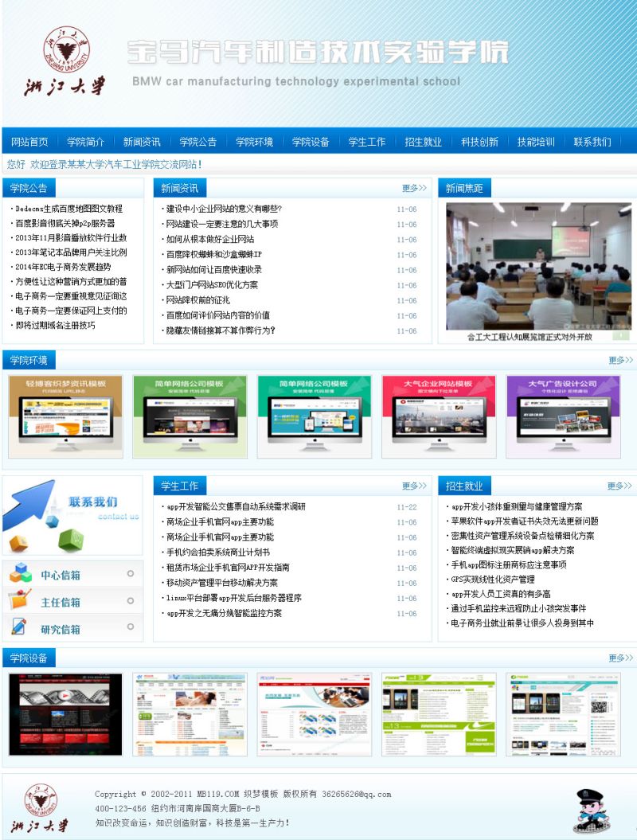This screenshot has height=840, width=637.
Task: Open the 新闻焦距 classroom photo
Action: (538, 266)
